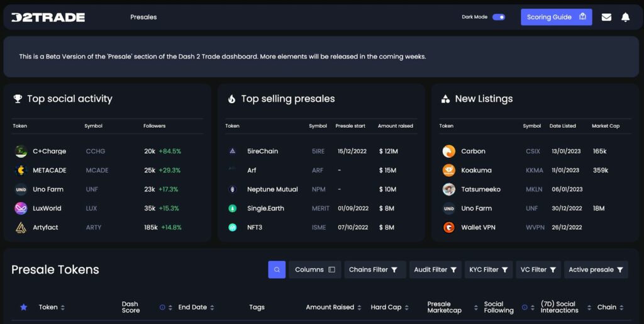The height and width of the screenshot is (324, 644).
Task: Click the Carbon token logo
Action: click(448, 151)
